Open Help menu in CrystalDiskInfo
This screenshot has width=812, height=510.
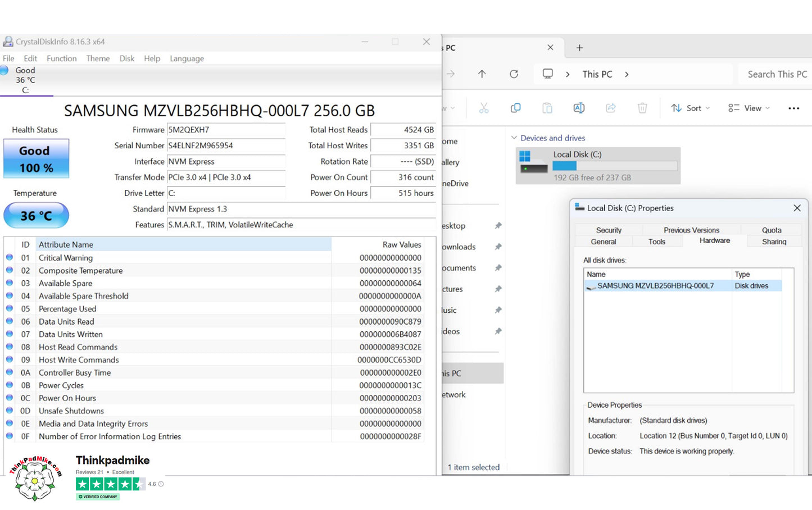[x=152, y=58]
